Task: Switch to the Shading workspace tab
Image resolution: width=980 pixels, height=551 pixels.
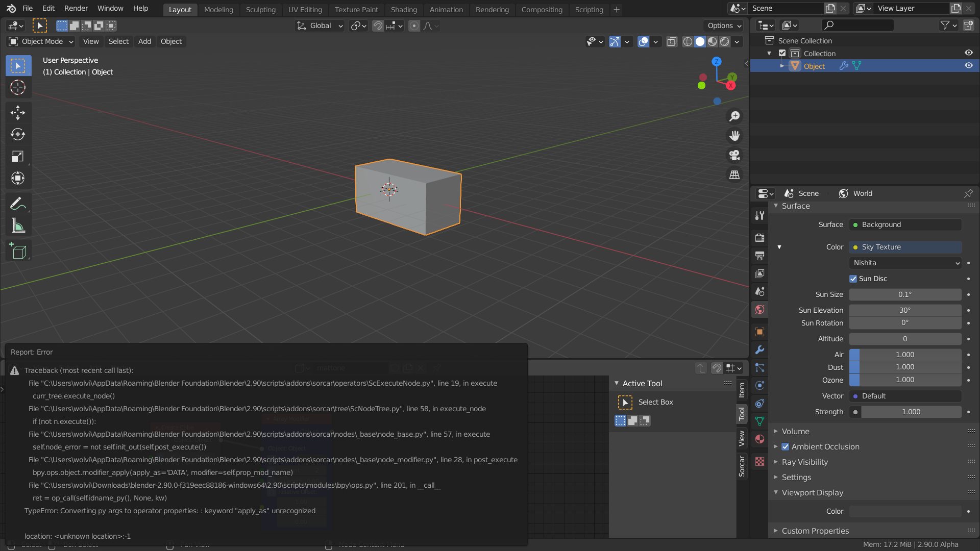Action: pyautogui.click(x=404, y=10)
